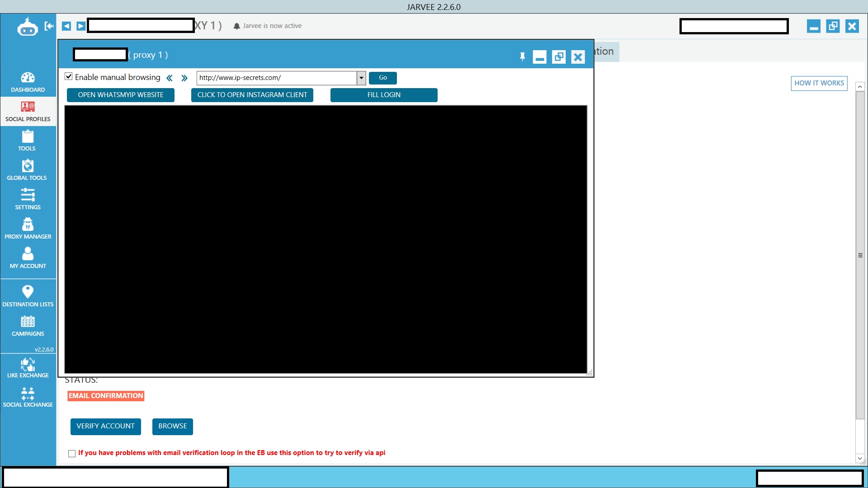This screenshot has height=488, width=868.
Task: Click the Go button
Action: (x=383, y=78)
